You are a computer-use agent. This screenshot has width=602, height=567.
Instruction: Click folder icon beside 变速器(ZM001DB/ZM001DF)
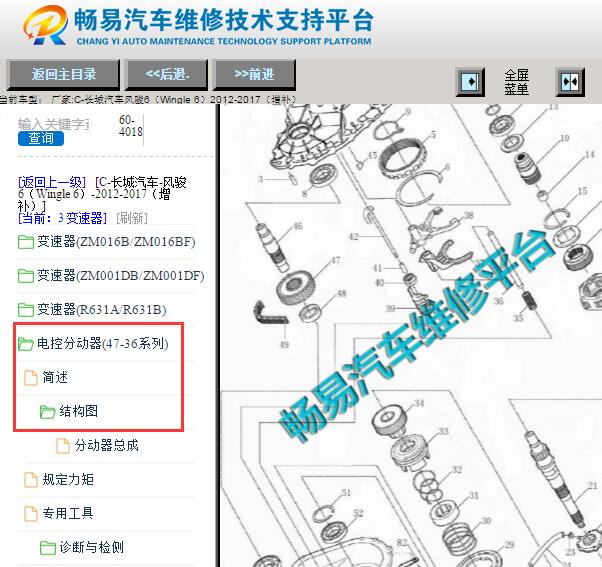(26, 276)
